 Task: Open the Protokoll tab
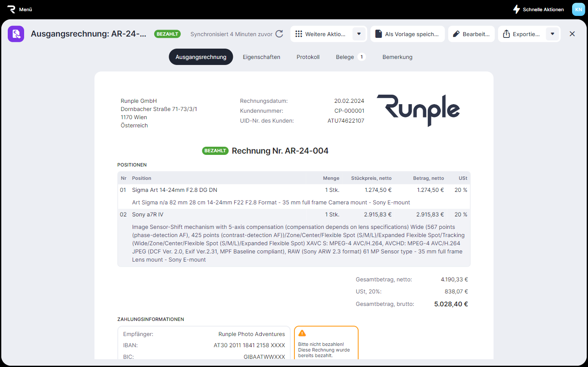click(x=308, y=57)
